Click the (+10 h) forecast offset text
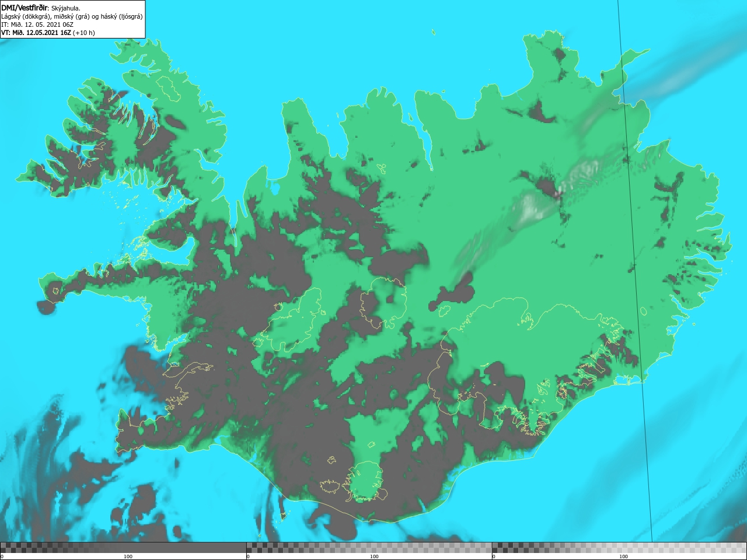747x560 pixels. [x=84, y=33]
